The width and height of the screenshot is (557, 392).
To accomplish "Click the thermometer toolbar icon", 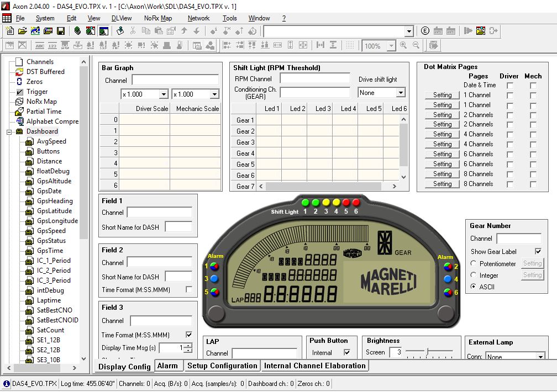I will tap(180, 45).
